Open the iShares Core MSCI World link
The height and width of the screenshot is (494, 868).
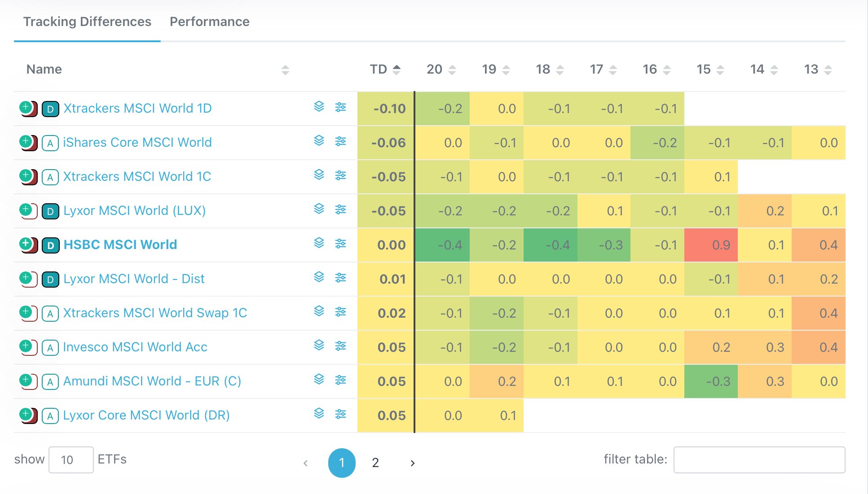(137, 142)
